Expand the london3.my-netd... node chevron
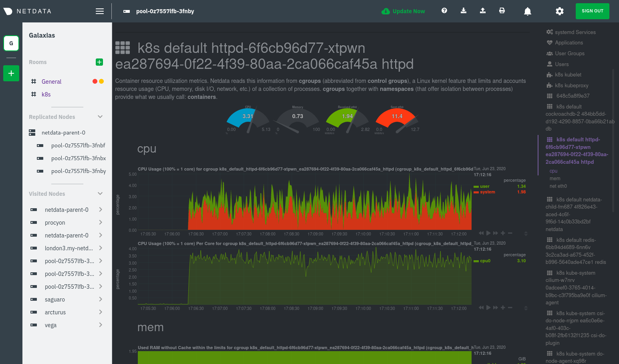Image resolution: width=619 pixels, height=364 pixels. coord(101,248)
